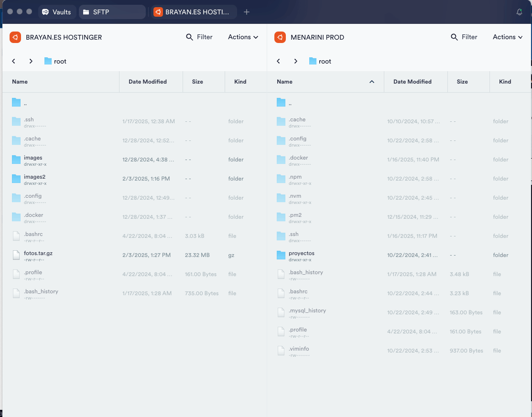Screen dimensions: 532x417
Task: Toggle the Name sort arrow in the right pane
Action: click(372, 82)
